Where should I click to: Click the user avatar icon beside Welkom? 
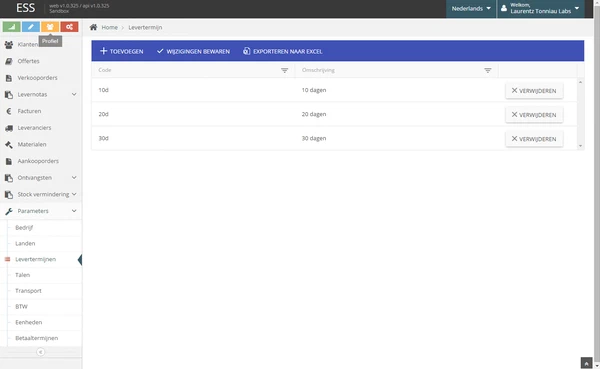pyautogui.click(x=504, y=8)
